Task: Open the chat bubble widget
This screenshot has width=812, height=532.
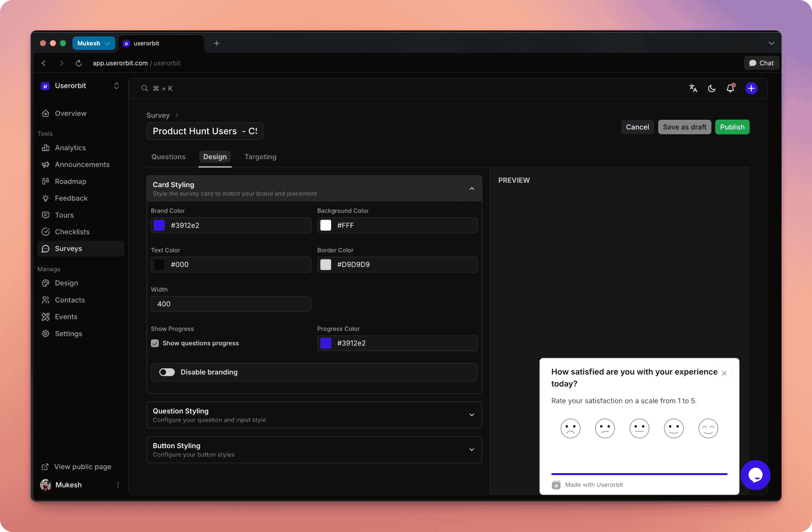Action: (x=755, y=475)
